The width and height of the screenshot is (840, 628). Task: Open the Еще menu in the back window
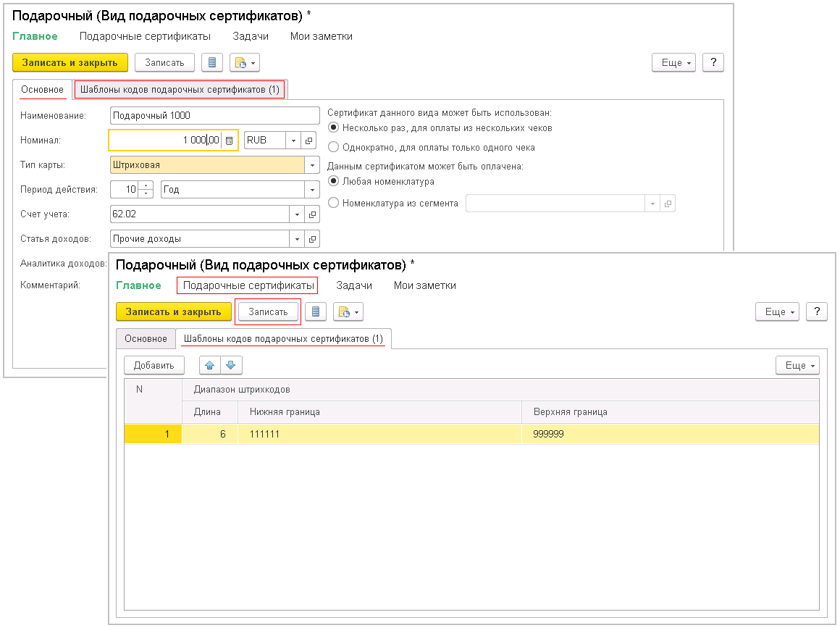673,63
